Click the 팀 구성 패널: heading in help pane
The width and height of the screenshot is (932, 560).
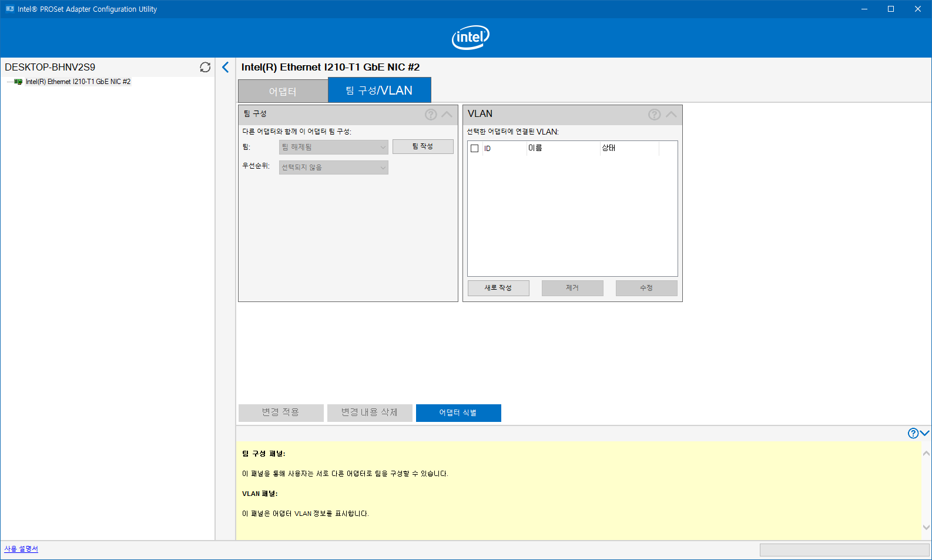(x=264, y=454)
